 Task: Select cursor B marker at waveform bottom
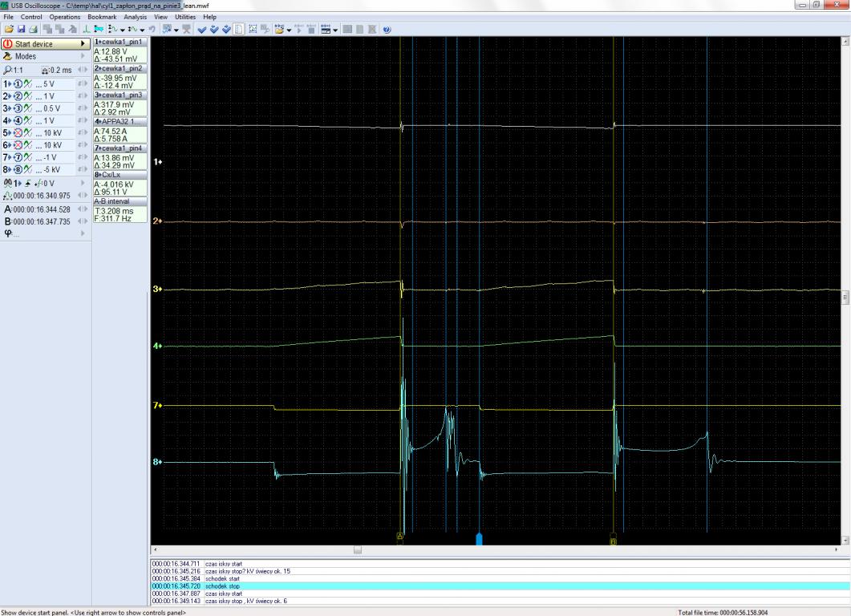pos(614,541)
